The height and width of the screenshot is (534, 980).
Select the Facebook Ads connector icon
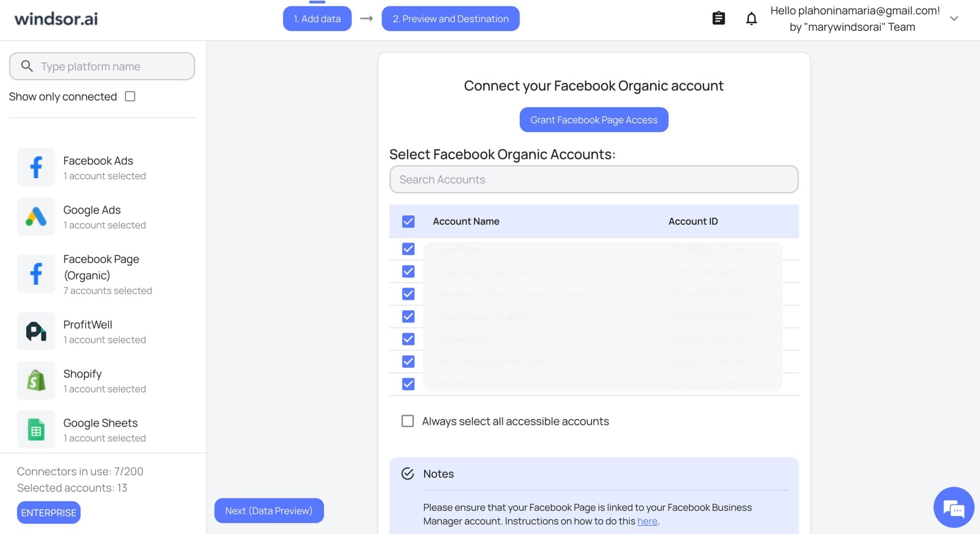[36, 167]
